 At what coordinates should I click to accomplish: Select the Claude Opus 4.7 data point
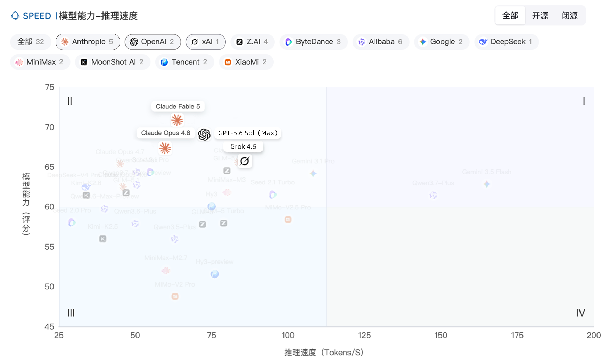tap(120, 164)
